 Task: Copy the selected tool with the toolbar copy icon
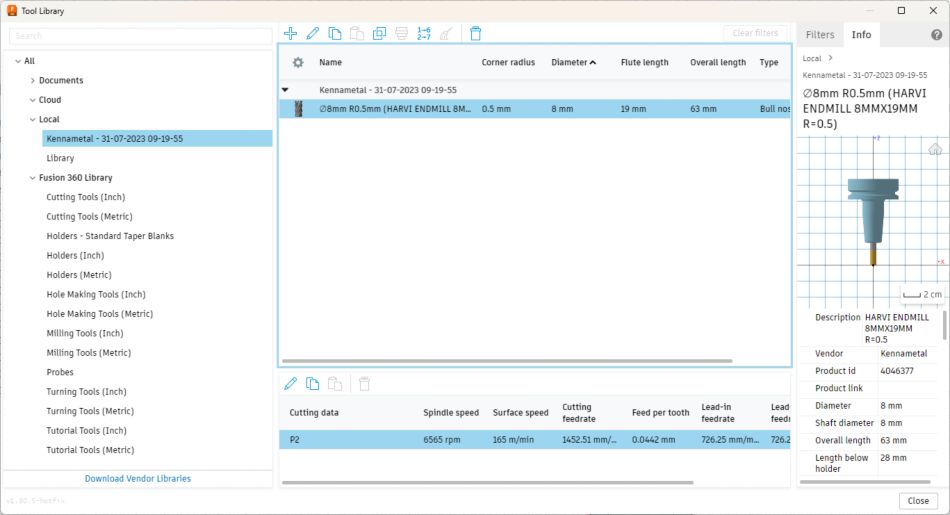(x=335, y=33)
